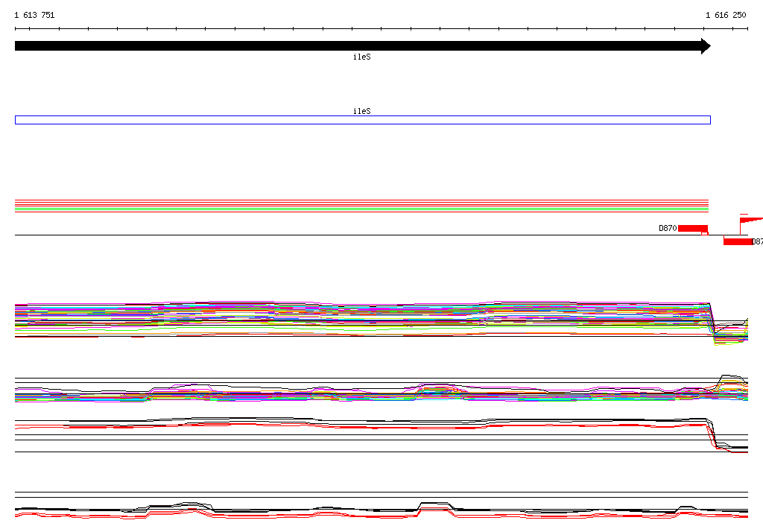
Task: Click the ileS label under the black arrow
Action: (362, 57)
